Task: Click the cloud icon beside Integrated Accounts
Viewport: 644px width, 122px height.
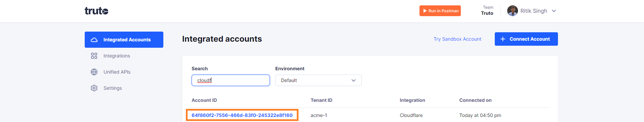Action: coord(94,40)
